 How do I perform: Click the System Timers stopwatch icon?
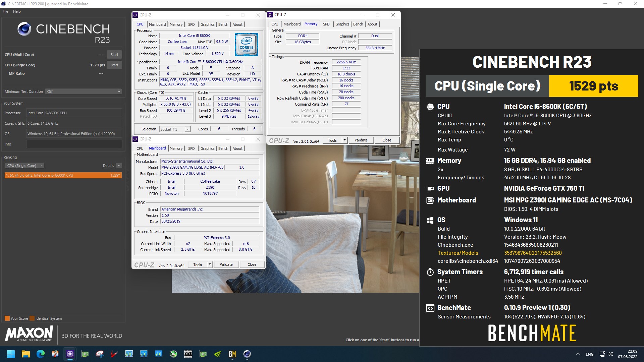(430, 272)
